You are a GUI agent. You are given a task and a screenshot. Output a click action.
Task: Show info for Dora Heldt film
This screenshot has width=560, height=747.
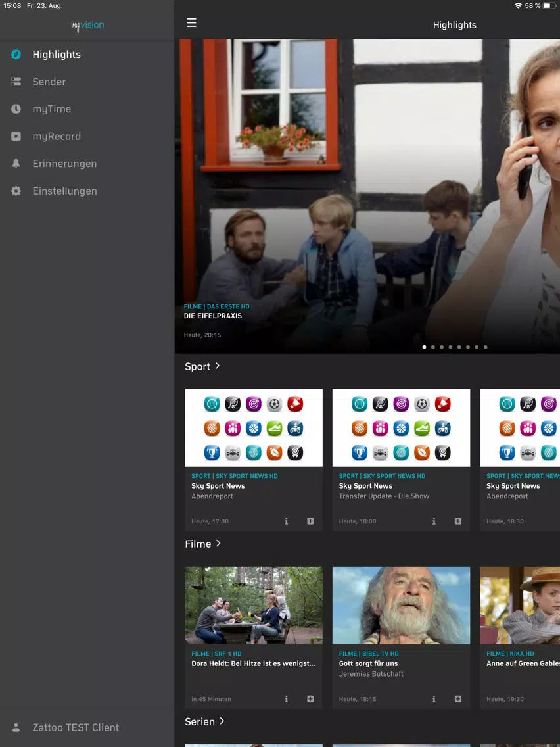coord(286,699)
